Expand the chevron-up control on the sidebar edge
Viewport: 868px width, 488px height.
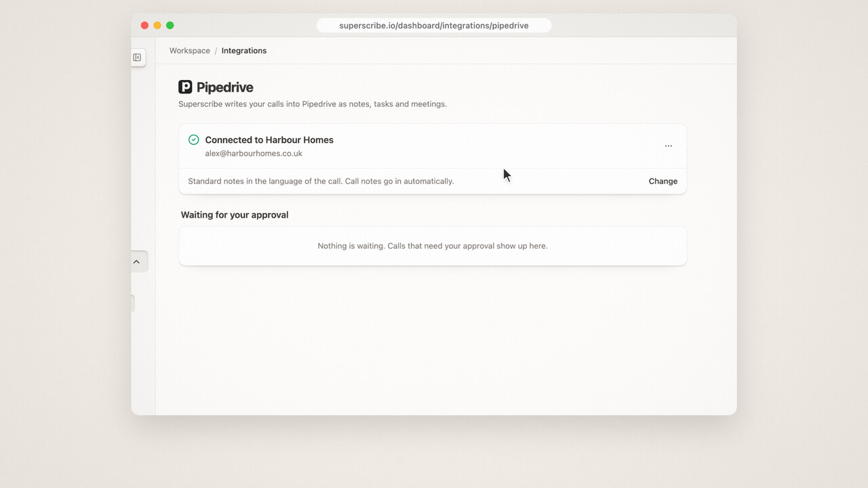(x=136, y=262)
